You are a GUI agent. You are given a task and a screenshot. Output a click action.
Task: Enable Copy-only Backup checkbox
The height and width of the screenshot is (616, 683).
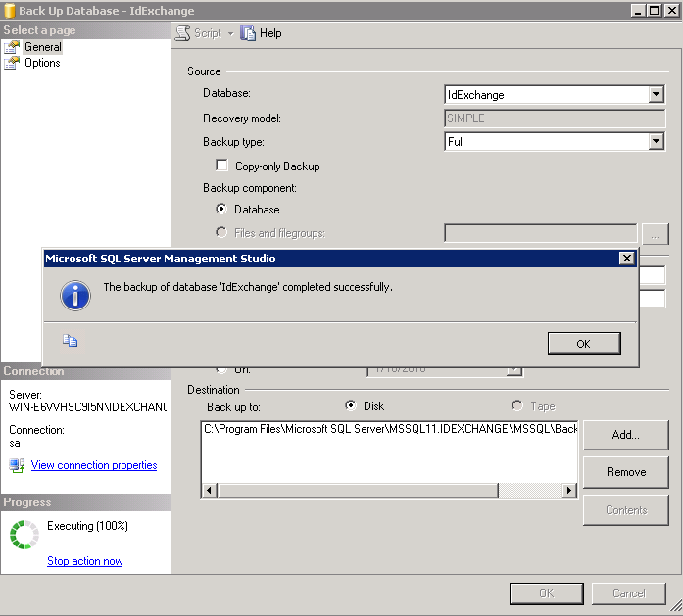pos(221,165)
